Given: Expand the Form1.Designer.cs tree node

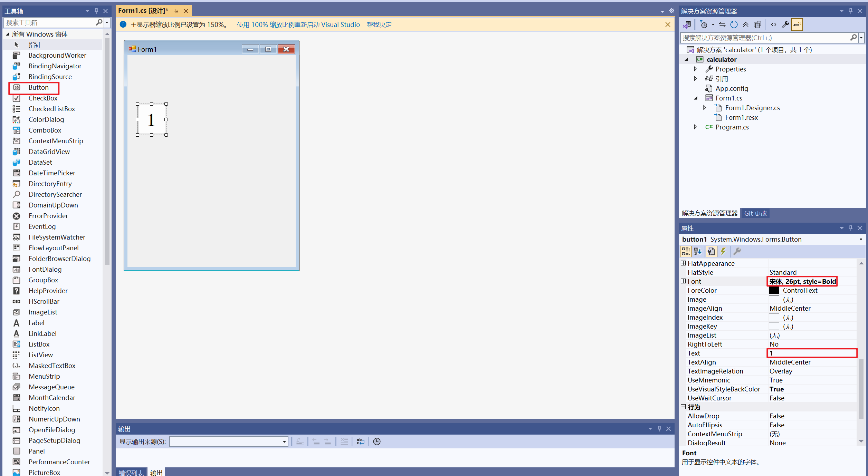Looking at the screenshot, I should (x=705, y=108).
